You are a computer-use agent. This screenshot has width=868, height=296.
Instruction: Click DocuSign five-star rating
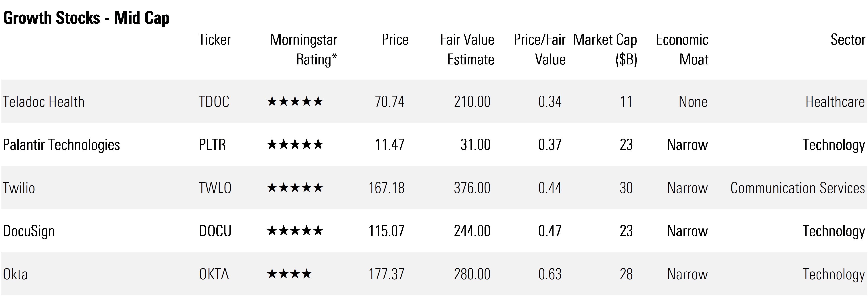(295, 231)
